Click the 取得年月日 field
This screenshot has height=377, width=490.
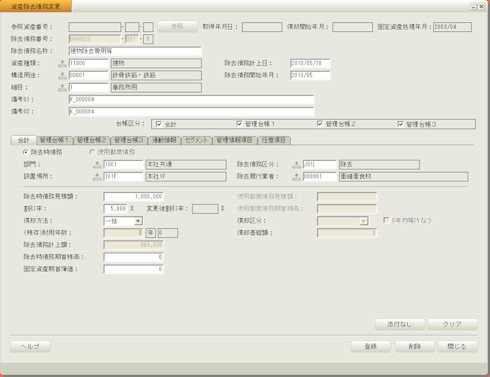point(262,27)
